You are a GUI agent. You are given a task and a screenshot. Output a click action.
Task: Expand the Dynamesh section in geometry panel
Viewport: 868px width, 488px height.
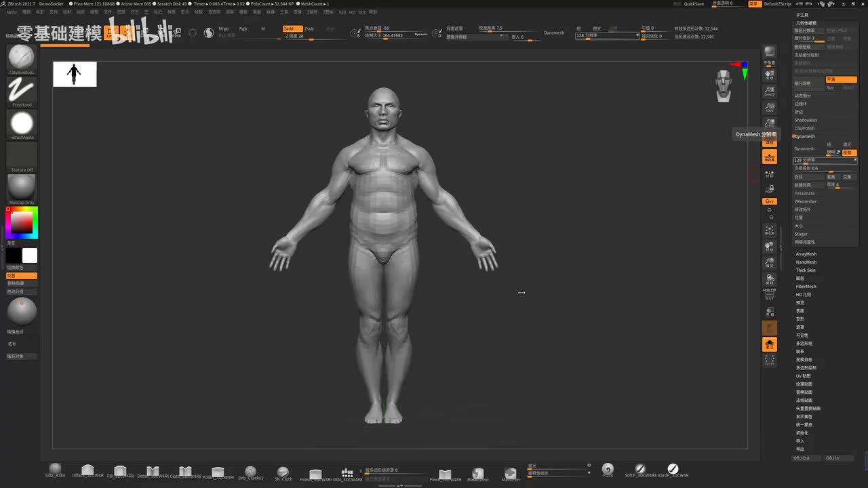805,136
